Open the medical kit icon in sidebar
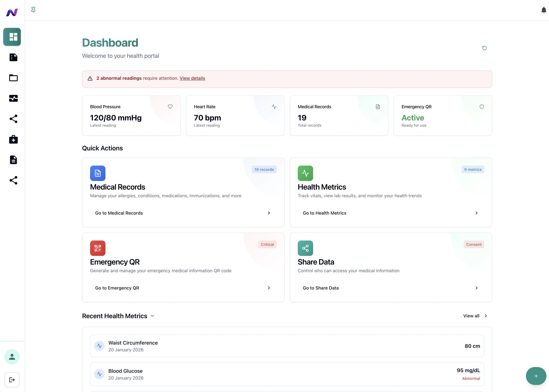The height and width of the screenshot is (392, 549). click(13, 139)
